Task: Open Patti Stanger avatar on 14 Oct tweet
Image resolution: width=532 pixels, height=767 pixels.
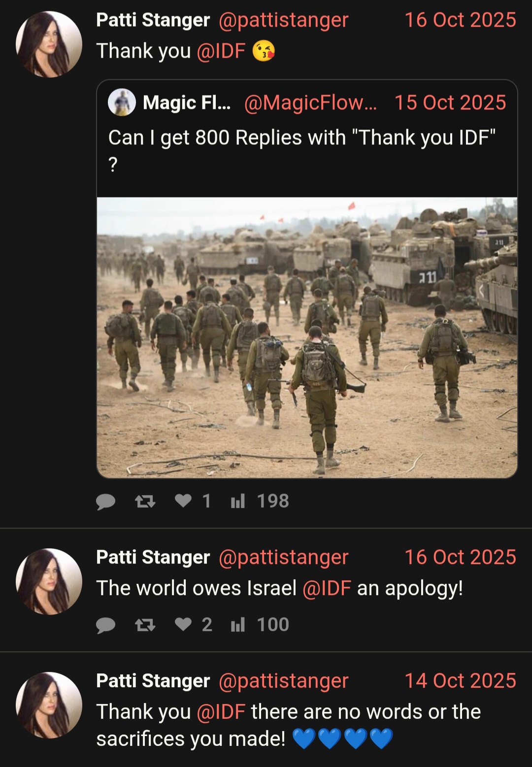Action: tap(49, 705)
